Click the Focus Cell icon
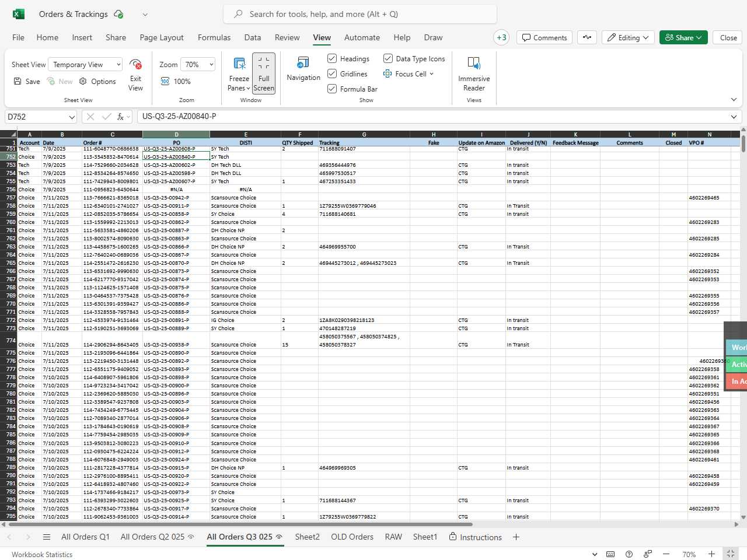This screenshot has width=747, height=560. coord(388,73)
